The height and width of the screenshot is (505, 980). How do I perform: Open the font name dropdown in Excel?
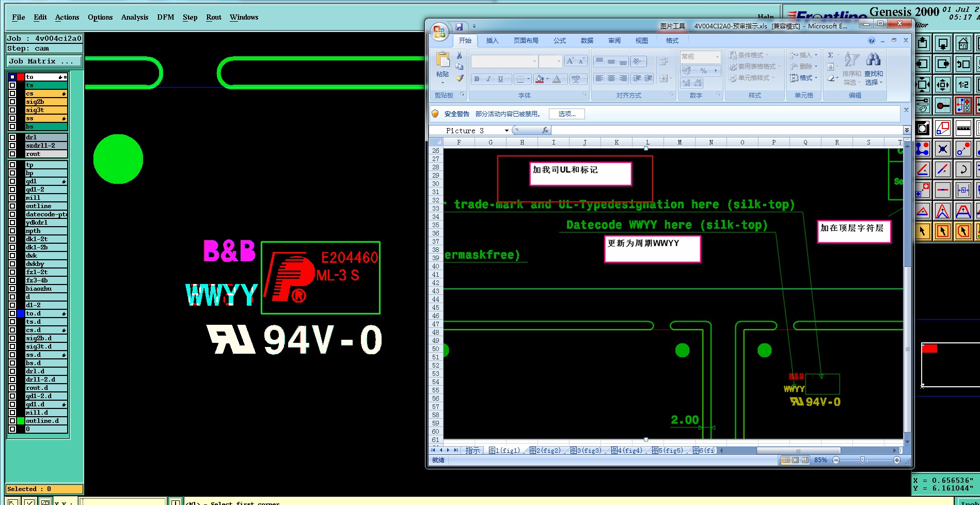(x=534, y=61)
